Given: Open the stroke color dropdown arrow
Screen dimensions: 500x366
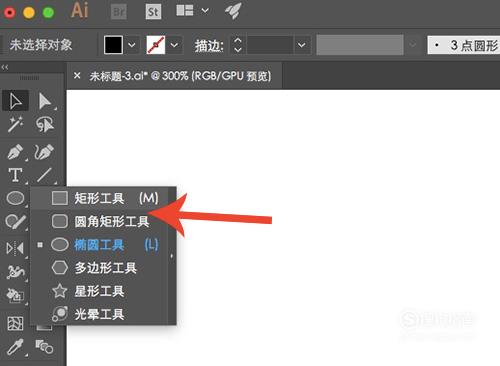Looking at the screenshot, I should (x=174, y=45).
